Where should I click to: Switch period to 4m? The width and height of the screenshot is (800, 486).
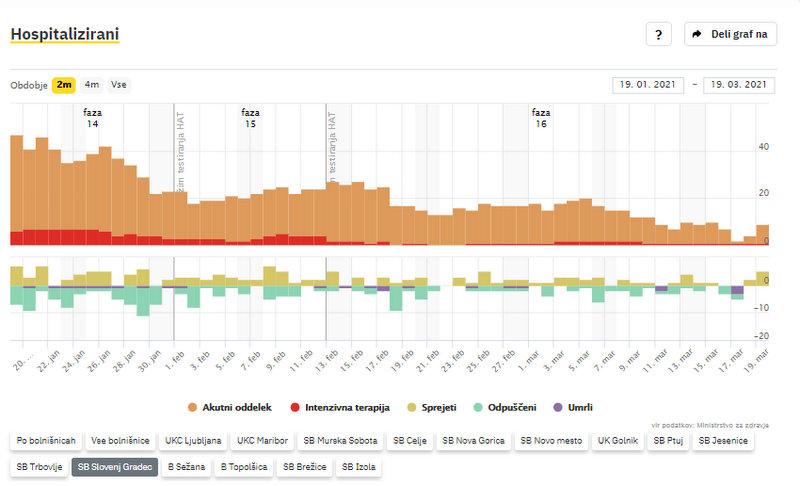pos(92,85)
